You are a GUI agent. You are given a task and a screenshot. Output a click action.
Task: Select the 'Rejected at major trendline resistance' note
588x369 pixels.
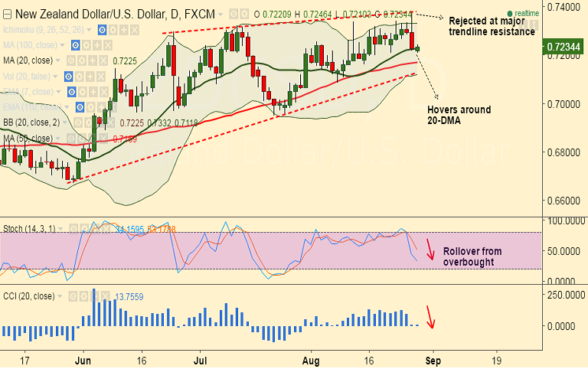(x=492, y=26)
